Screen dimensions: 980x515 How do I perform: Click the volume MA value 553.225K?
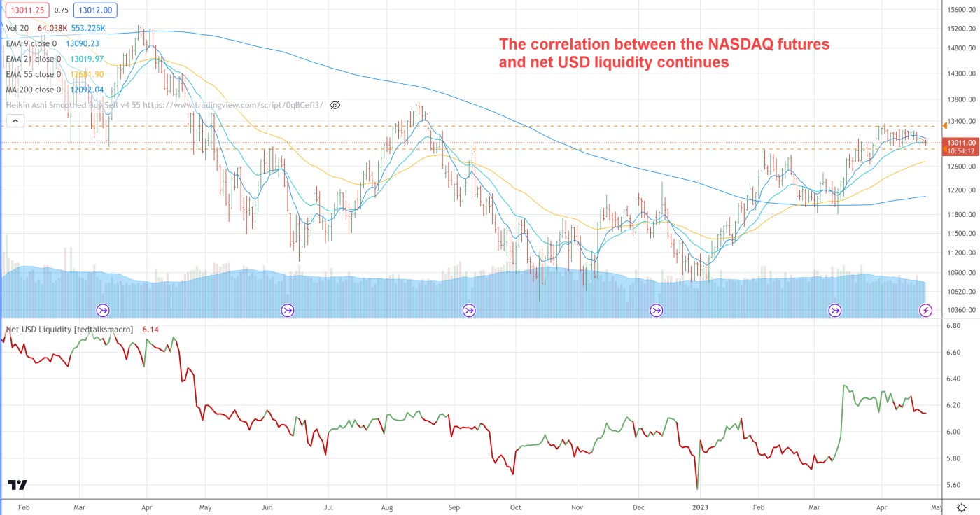[88, 28]
